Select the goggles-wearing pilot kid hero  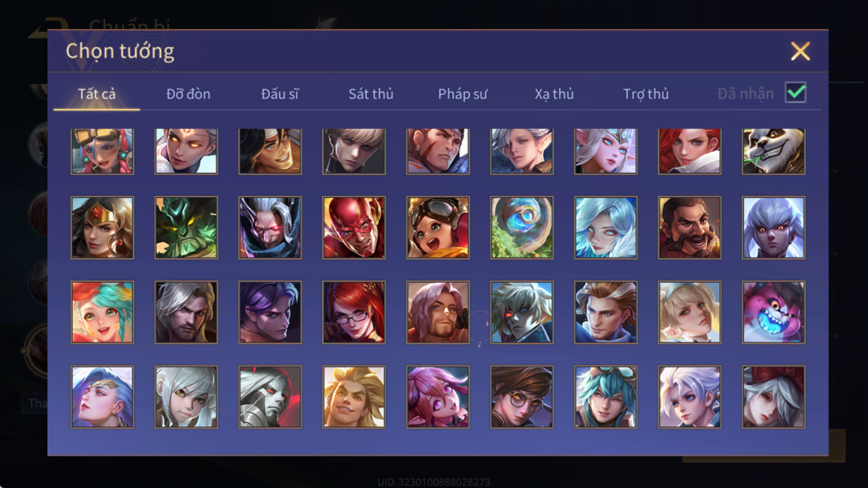[438, 228]
